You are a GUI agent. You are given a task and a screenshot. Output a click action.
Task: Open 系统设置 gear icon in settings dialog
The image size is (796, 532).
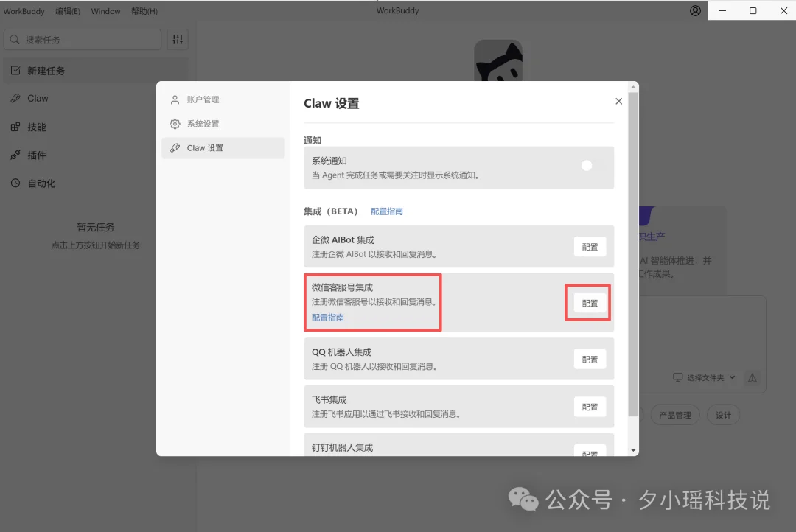175,123
